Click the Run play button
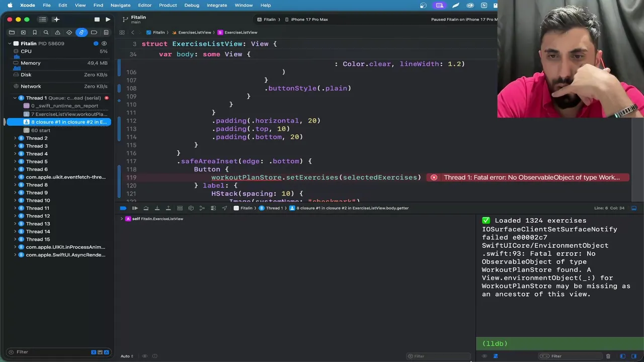Viewport: 644px width, 362px height. pos(108,20)
